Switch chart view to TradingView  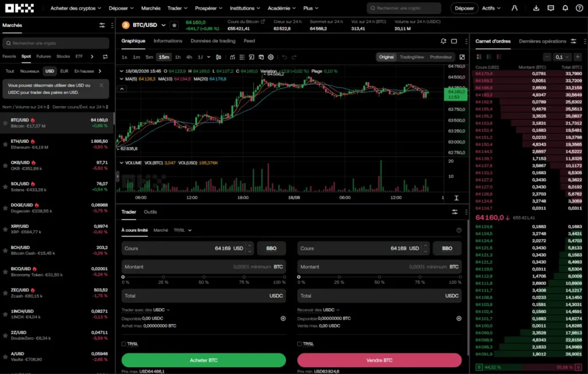(x=411, y=57)
